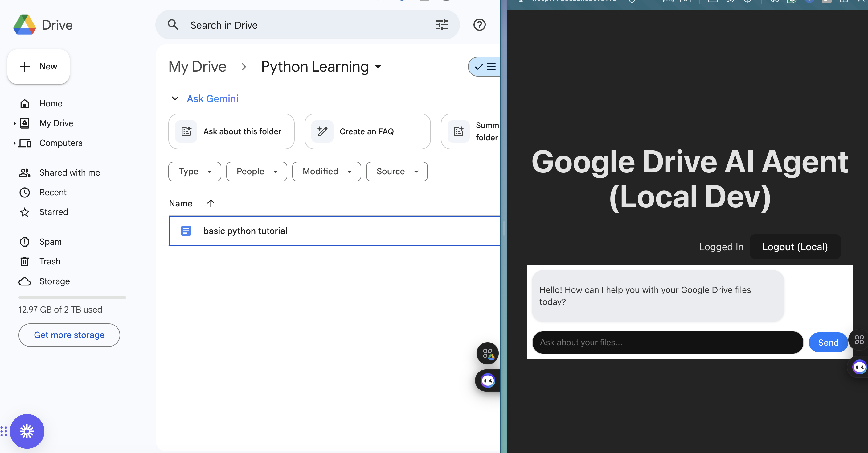This screenshot has height=453, width=868.
Task: Open advanced search filter options icon
Action: tap(442, 25)
